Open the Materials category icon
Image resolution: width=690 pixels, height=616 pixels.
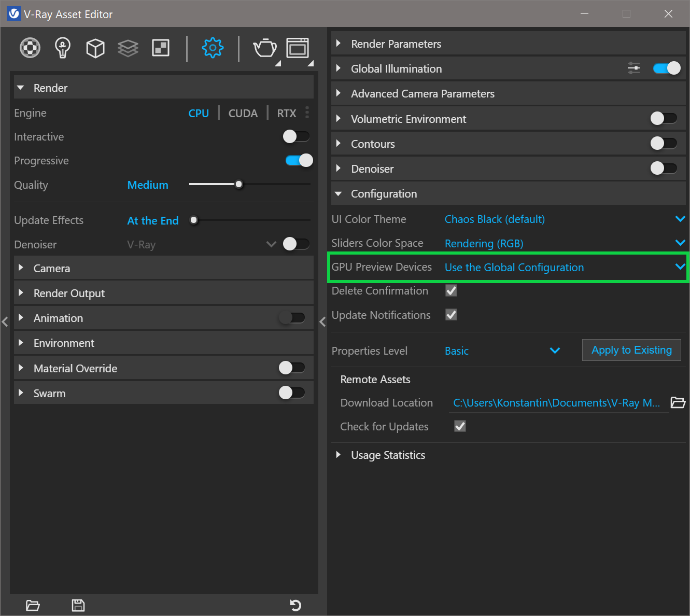(x=30, y=48)
